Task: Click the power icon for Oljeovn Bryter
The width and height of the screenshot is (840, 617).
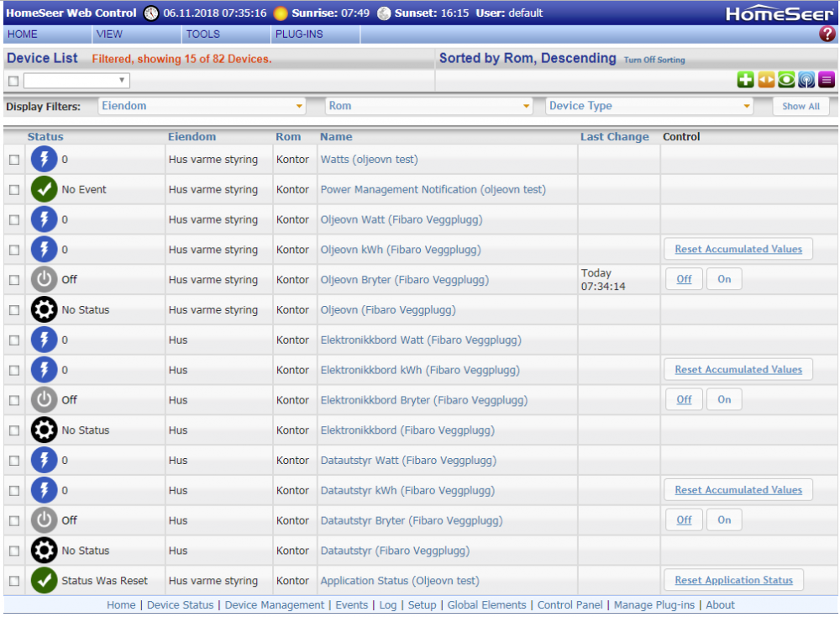Action: coord(45,280)
